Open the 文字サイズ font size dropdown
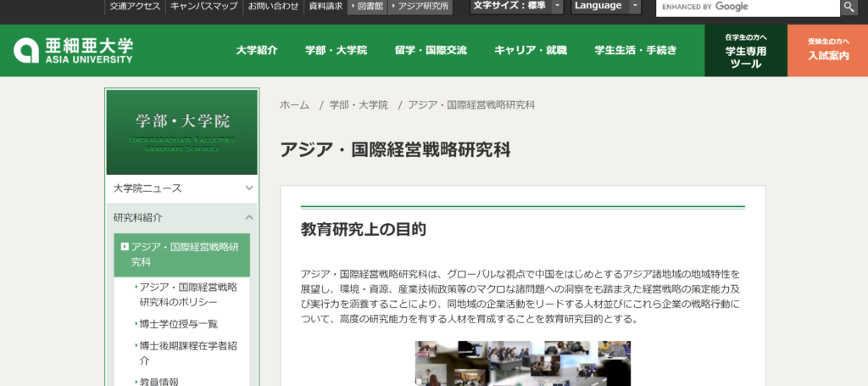Screen dimensions: 868x386 point(557,6)
